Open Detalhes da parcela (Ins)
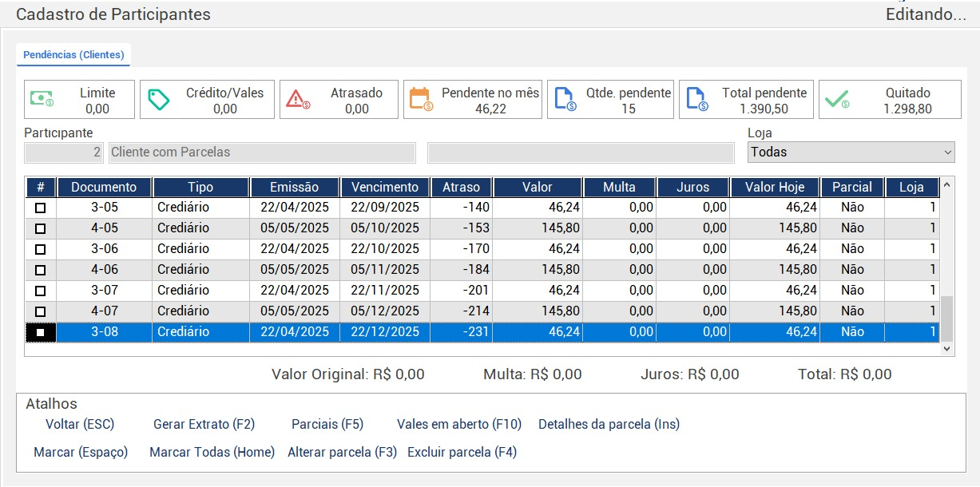This screenshot has height=487, width=980. pyautogui.click(x=609, y=424)
